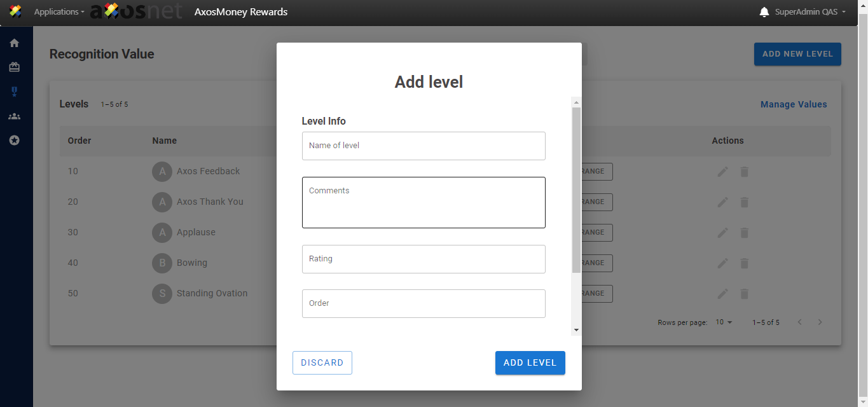The height and width of the screenshot is (407, 868).
Task: Click the dialog scrollbar down arrow
Action: click(x=576, y=330)
